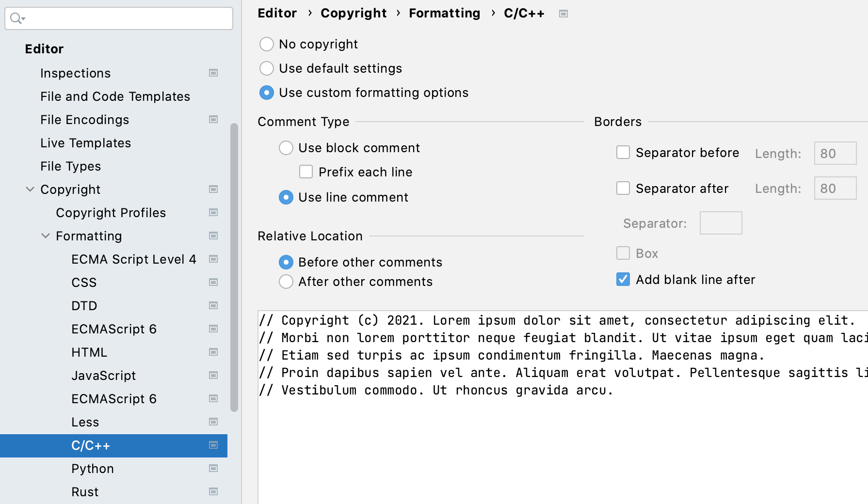
Task: Click the indicator icon next to JavaScript
Action: pos(213,375)
